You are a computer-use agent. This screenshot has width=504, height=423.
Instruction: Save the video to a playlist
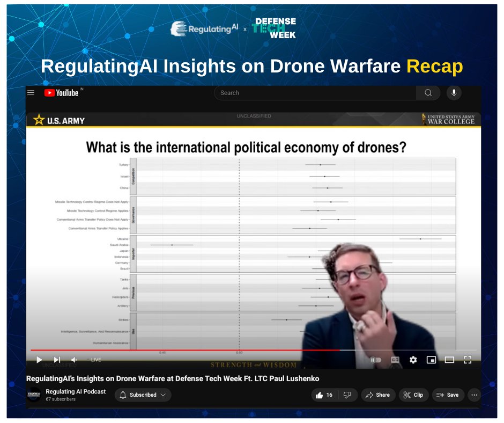(448, 395)
